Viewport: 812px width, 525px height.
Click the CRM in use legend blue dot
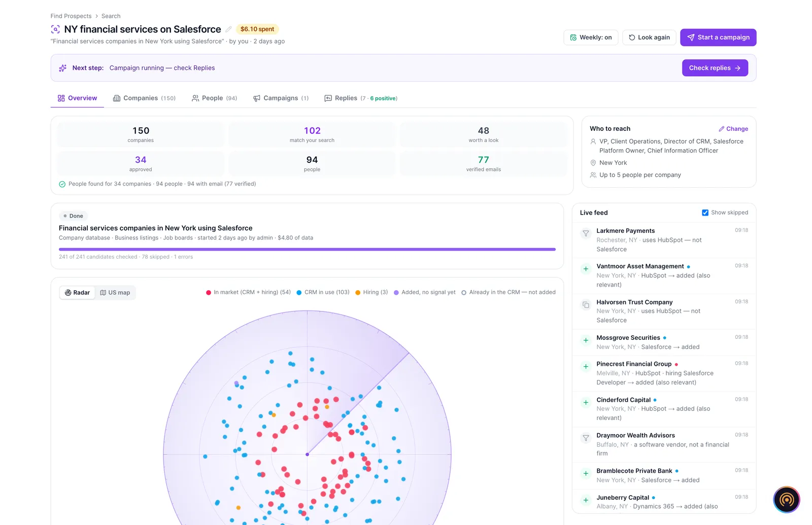[299, 293]
